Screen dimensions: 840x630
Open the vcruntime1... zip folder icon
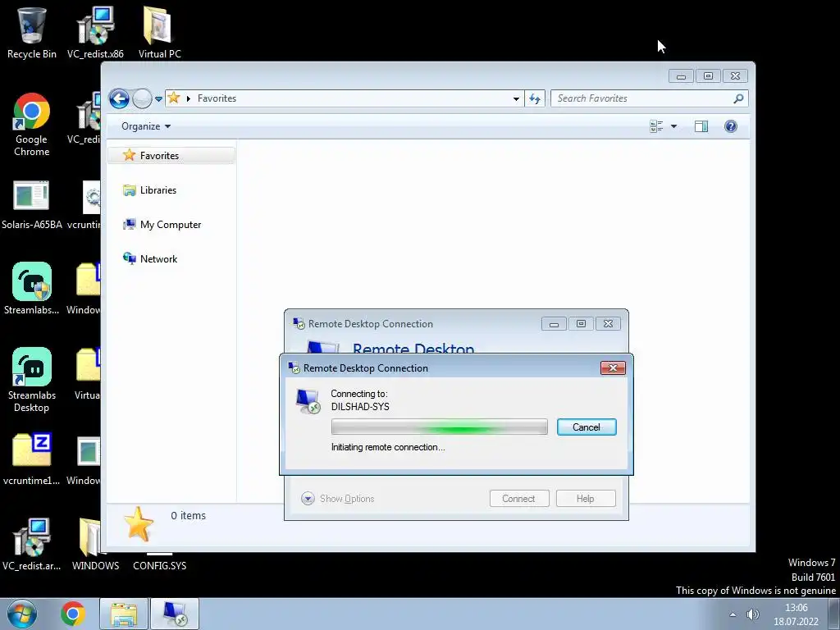(x=32, y=459)
